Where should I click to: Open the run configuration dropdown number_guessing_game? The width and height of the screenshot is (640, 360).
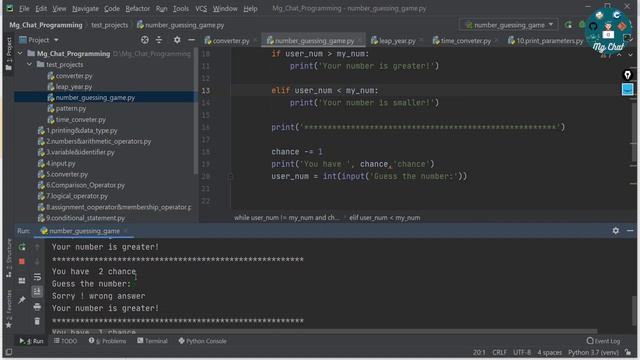point(509,25)
